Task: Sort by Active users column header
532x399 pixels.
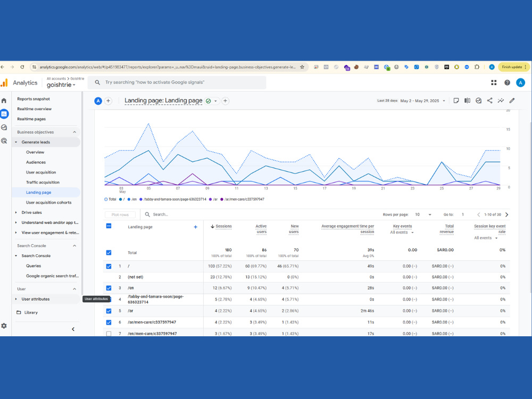Action: point(261,229)
